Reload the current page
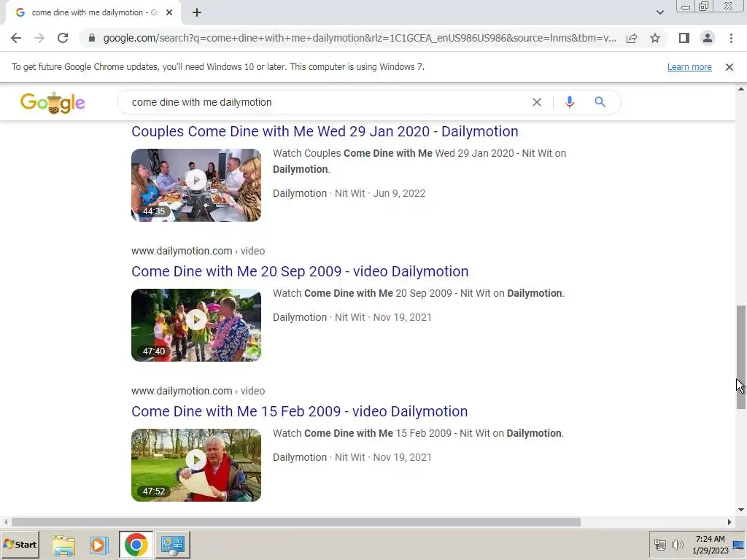Image resolution: width=747 pixels, height=560 pixels. point(63,38)
